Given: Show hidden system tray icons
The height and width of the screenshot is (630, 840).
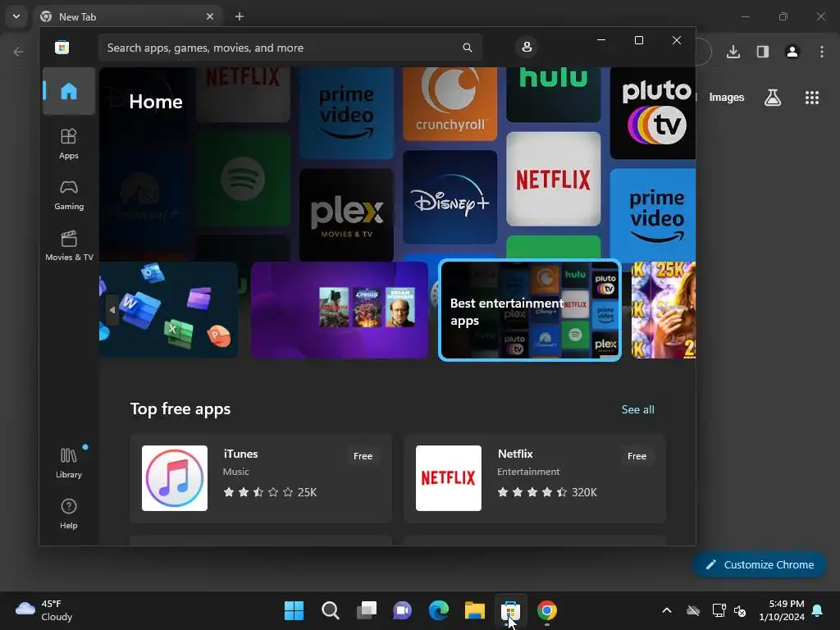Looking at the screenshot, I should click(667, 610).
